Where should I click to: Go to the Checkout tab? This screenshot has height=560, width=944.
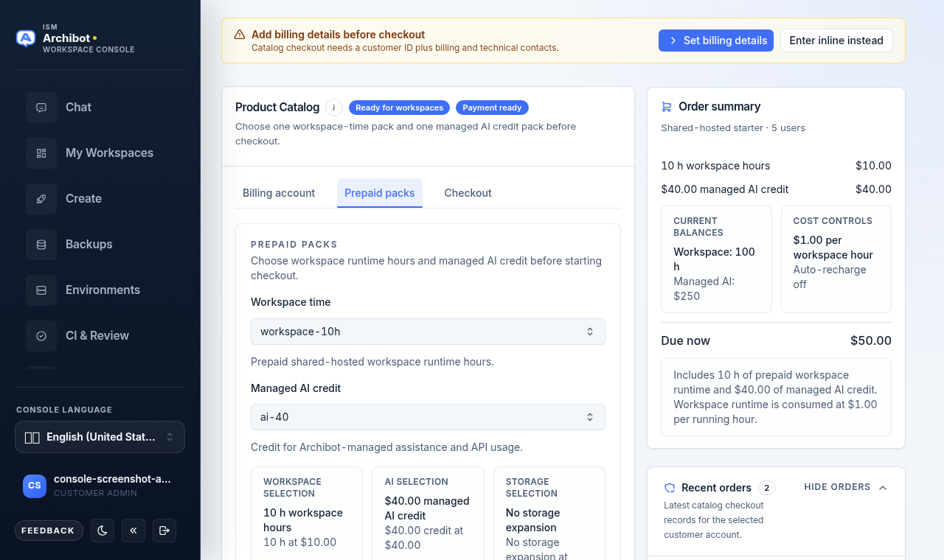click(468, 193)
